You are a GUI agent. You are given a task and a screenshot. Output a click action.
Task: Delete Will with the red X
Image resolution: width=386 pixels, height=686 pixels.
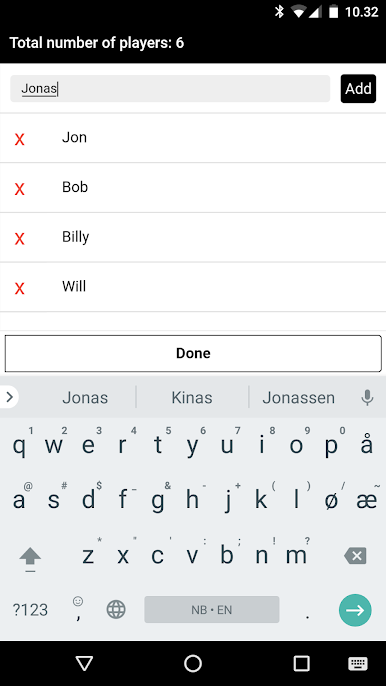(19, 288)
